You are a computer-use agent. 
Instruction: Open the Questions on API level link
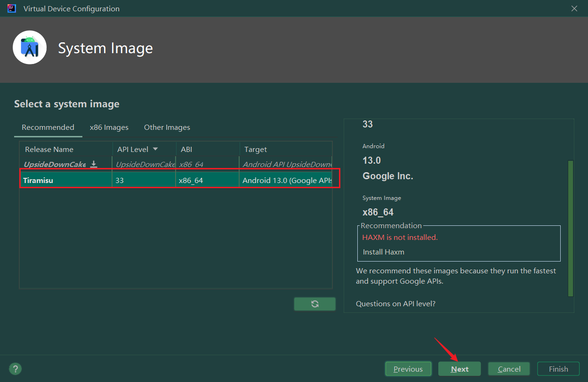[x=395, y=304]
